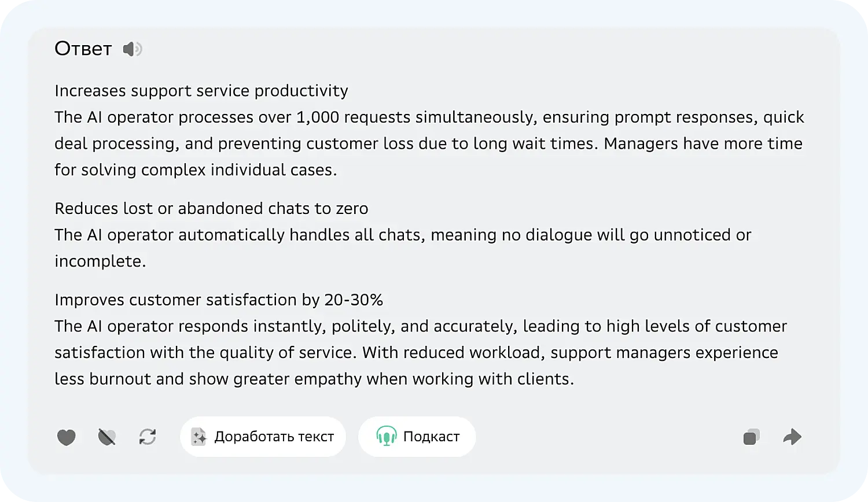Open the Подкаст button label

point(431,437)
